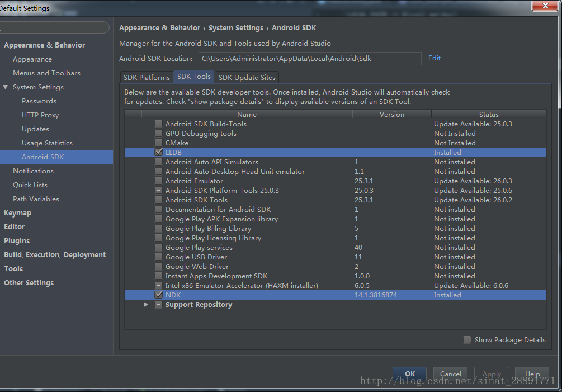Viewport: 562px width, 392px height.
Task: Click the Apply button
Action: pyautogui.click(x=492, y=374)
